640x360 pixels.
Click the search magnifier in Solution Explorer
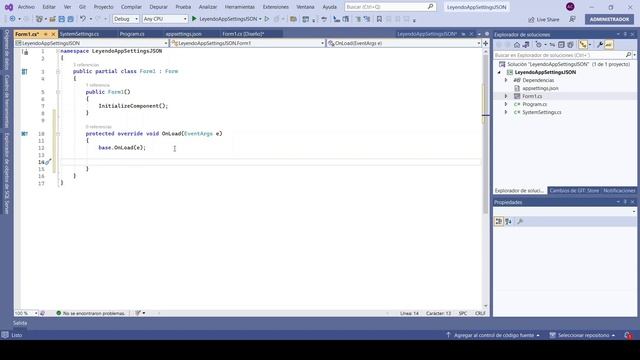[x=628, y=55]
